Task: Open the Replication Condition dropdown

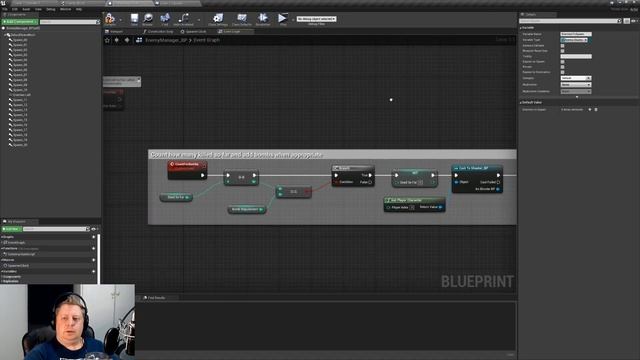Action: (x=576, y=91)
